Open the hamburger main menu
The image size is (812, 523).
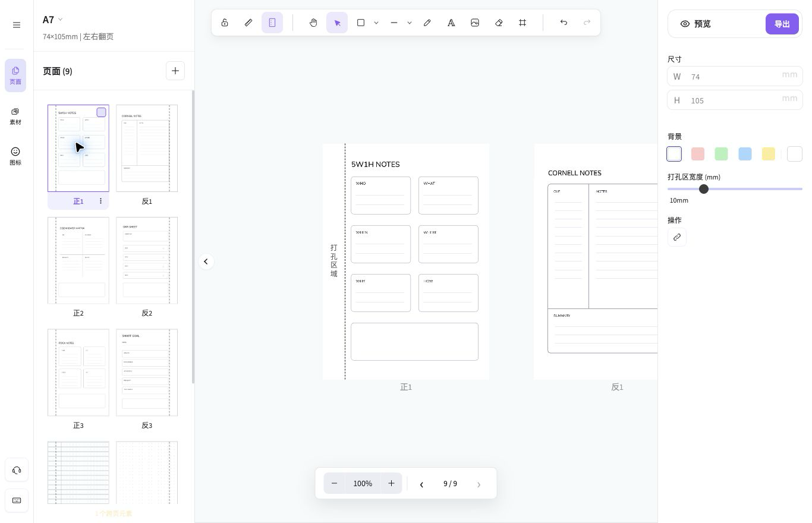click(17, 25)
